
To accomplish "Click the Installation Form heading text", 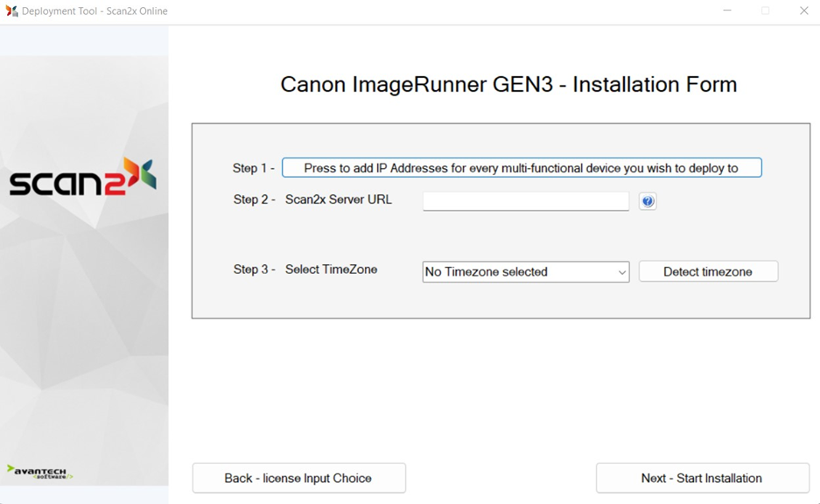I will click(508, 85).
